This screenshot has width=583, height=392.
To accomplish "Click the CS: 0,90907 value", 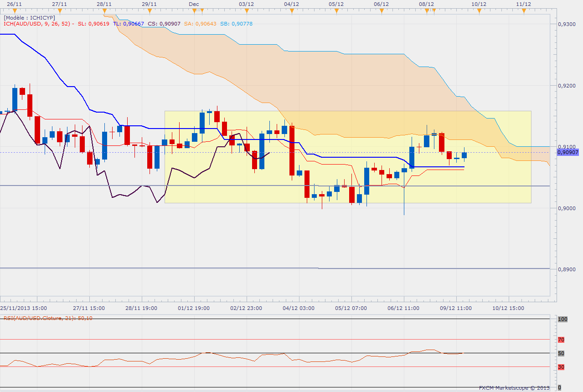I will tap(164, 24).
